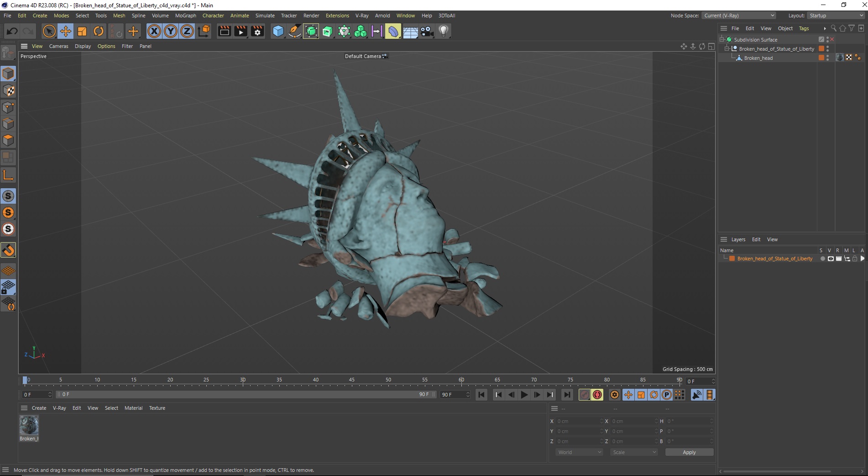Screen dimensions: 868x476
Task: Open Edit Render Settings
Action: [257, 31]
